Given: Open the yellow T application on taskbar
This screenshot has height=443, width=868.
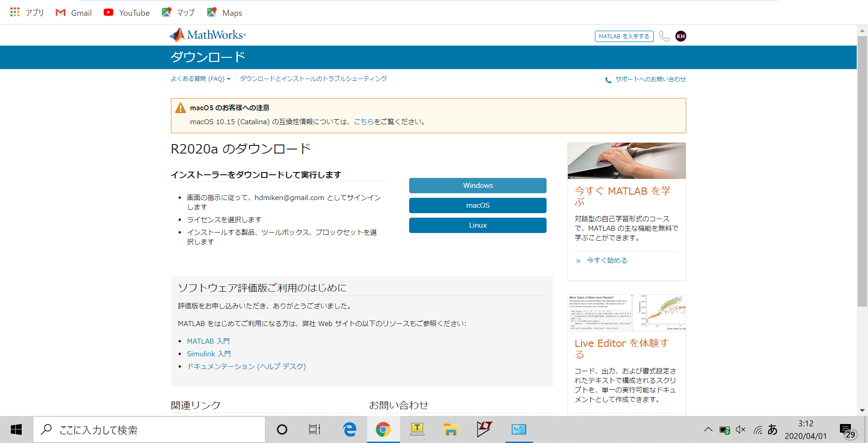Looking at the screenshot, I should click(x=417, y=429).
